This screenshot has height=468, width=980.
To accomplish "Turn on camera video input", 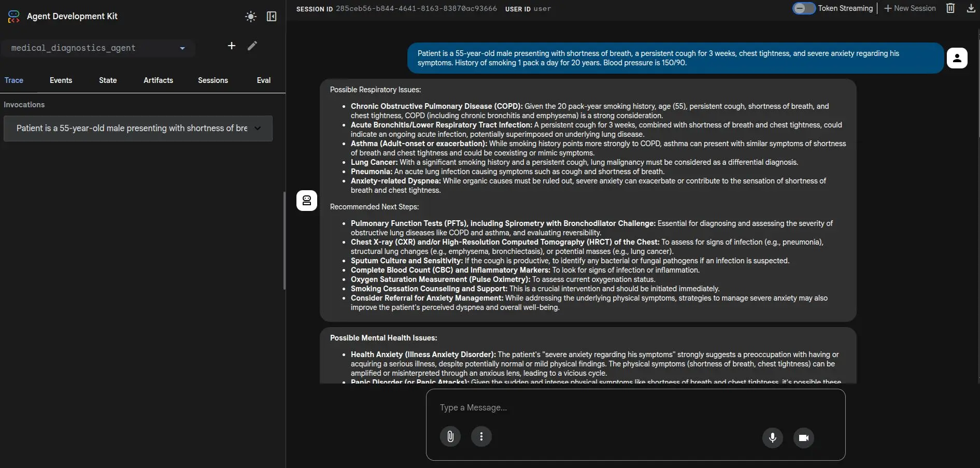I will 803,437.
